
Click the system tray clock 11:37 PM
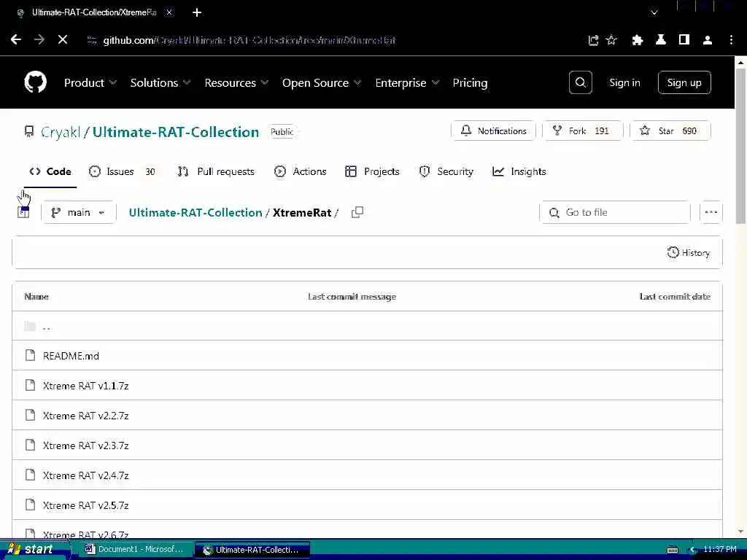click(719, 549)
